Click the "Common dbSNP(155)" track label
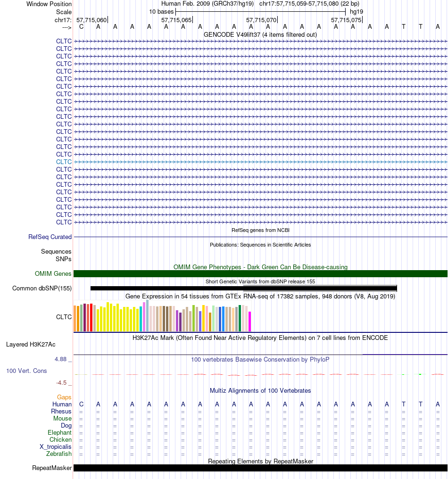448x479 pixels. pyautogui.click(x=42, y=289)
